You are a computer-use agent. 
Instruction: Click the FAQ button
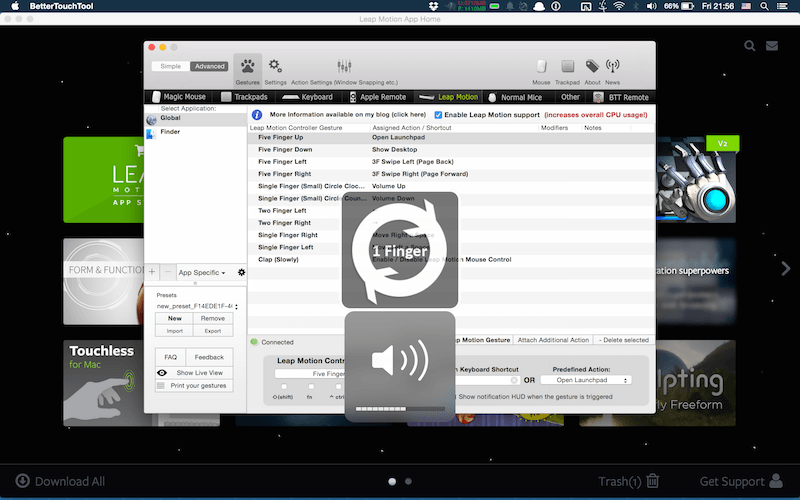[170, 357]
